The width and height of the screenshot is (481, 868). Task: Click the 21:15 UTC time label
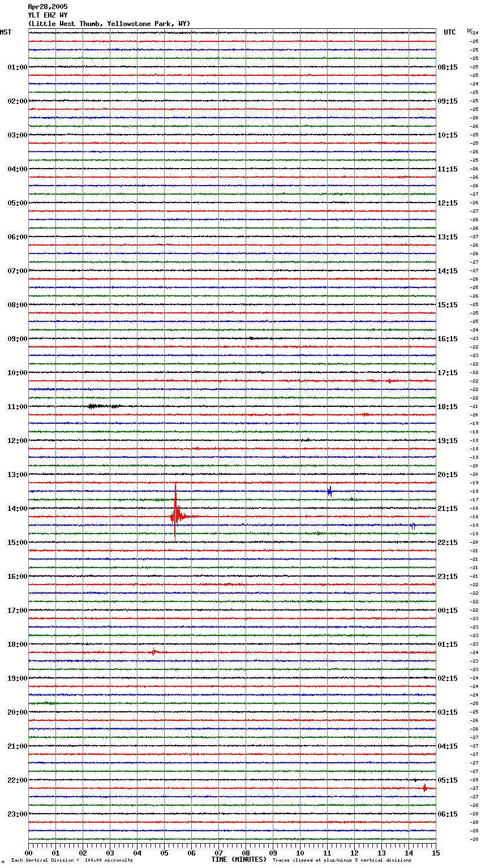(448, 509)
